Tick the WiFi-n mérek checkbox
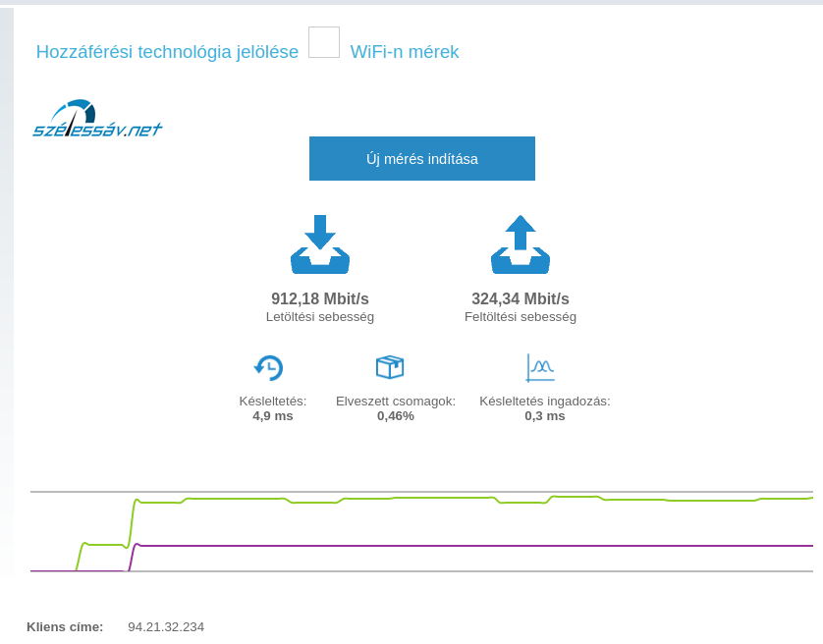This screenshot has width=823, height=644. click(324, 42)
